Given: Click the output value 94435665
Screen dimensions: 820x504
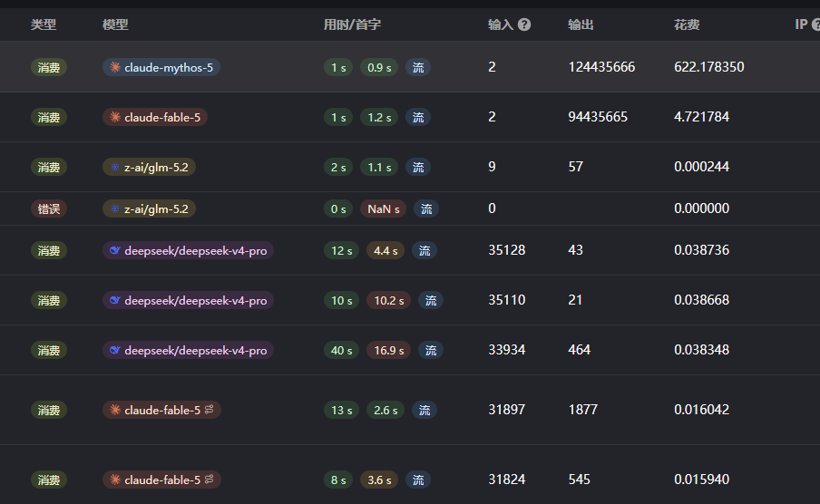Looking at the screenshot, I should coord(598,117).
